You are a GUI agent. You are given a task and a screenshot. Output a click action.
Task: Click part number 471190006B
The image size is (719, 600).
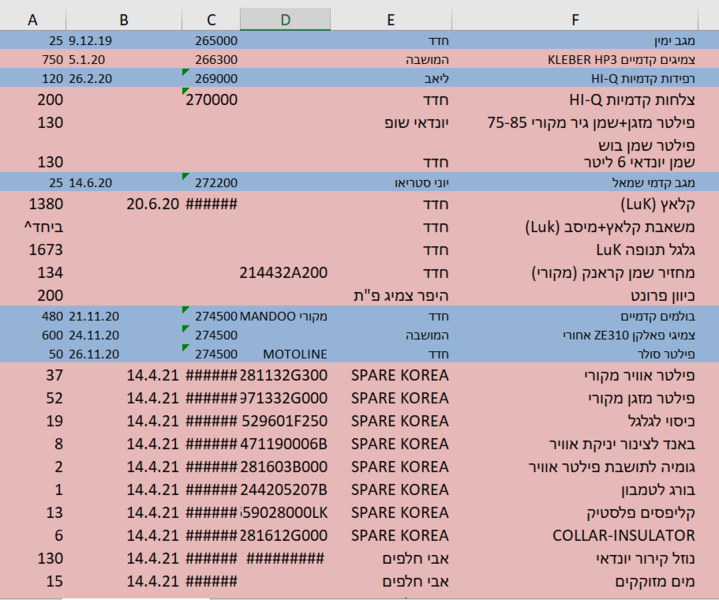click(283, 444)
